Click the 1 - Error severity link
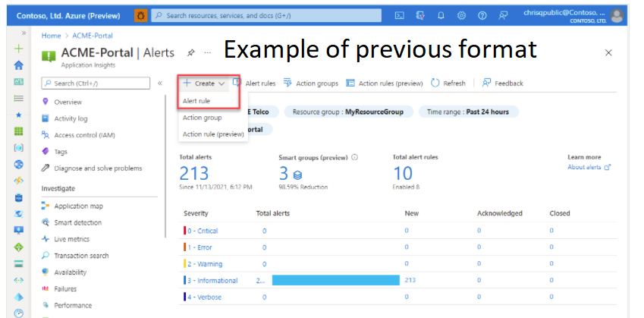The height and width of the screenshot is (318, 644). click(200, 247)
